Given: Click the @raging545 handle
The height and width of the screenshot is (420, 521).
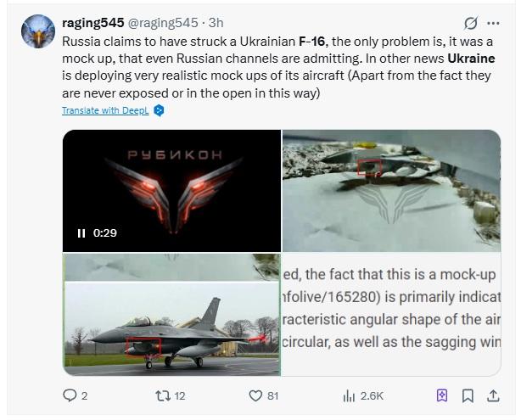Looking at the screenshot, I should (163, 23).
